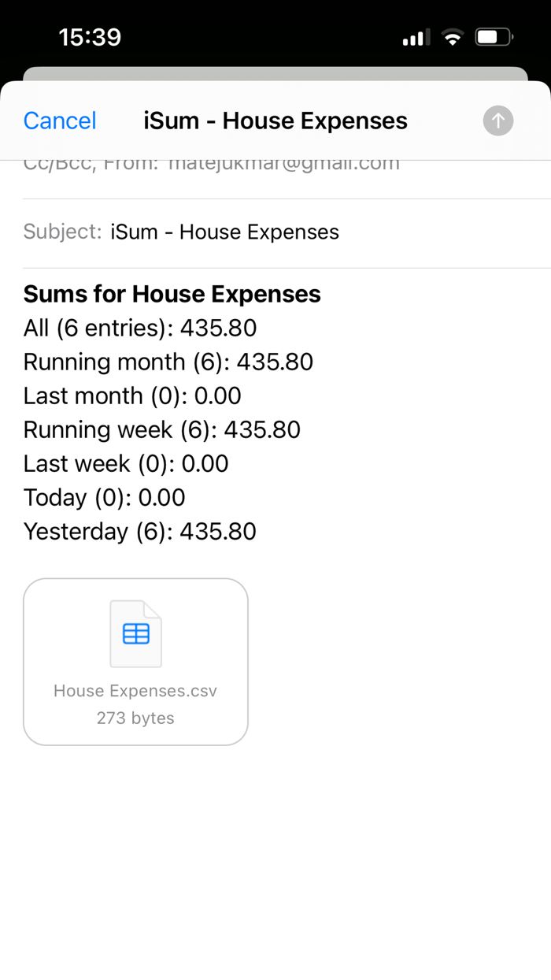Tap the cellular signal bars icon
The height and width of the screenshot is (980, 551).
[x=416, y=37]
